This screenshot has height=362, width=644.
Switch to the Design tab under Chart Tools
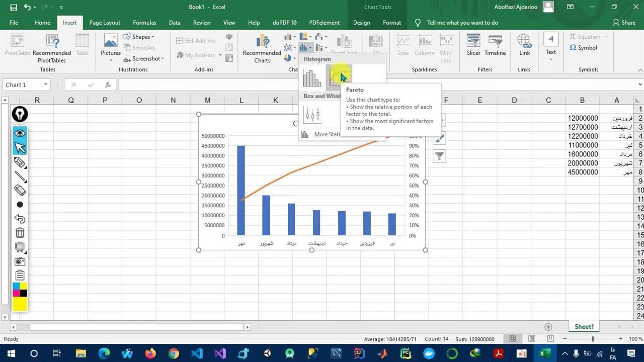pyautogui.click(x=361, y=23)
